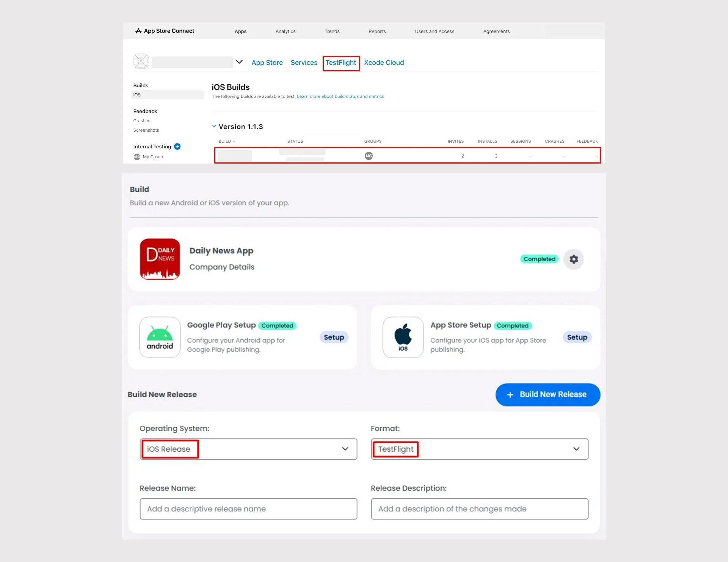The image size is (728, 562).
Task: Open Crashes feedback in sidebar
Action: point(142,121)
